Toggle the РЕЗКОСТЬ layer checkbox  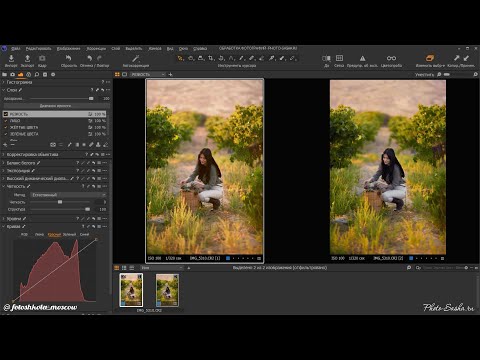pos(6,114)
